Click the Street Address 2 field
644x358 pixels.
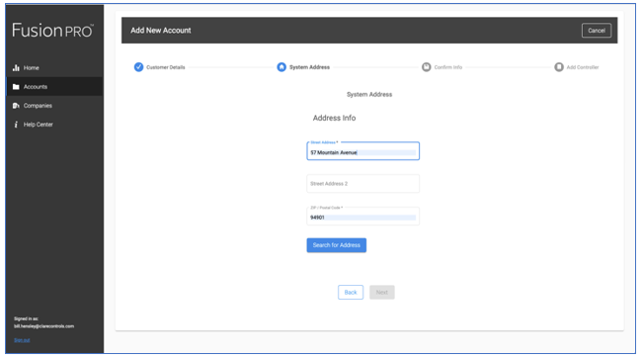(363, 184)
